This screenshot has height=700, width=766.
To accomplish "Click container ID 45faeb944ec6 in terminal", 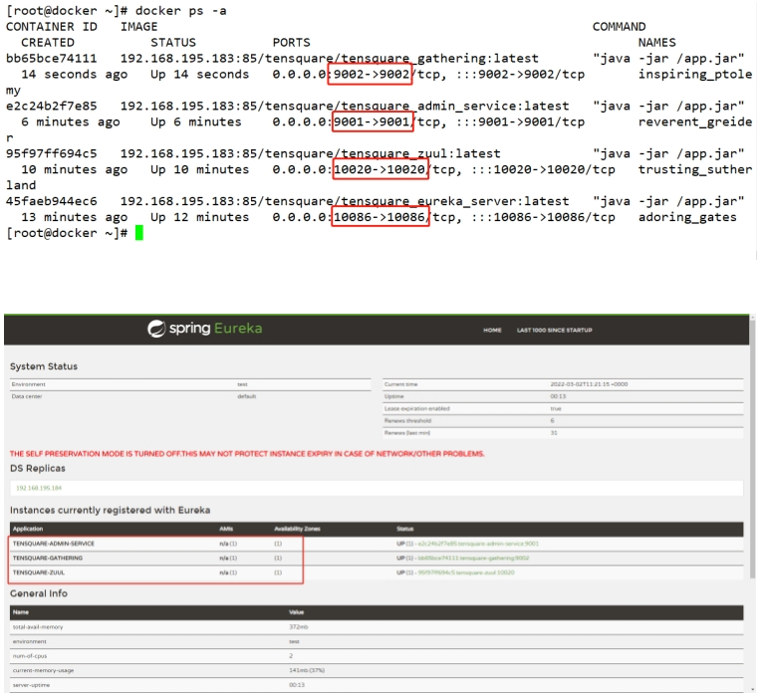I will point(51,201).
